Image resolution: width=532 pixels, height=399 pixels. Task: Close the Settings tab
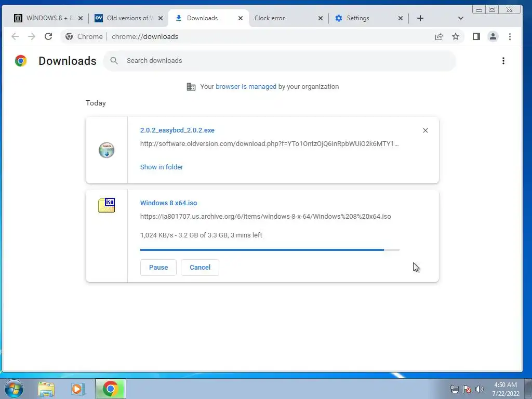(401, 18)
